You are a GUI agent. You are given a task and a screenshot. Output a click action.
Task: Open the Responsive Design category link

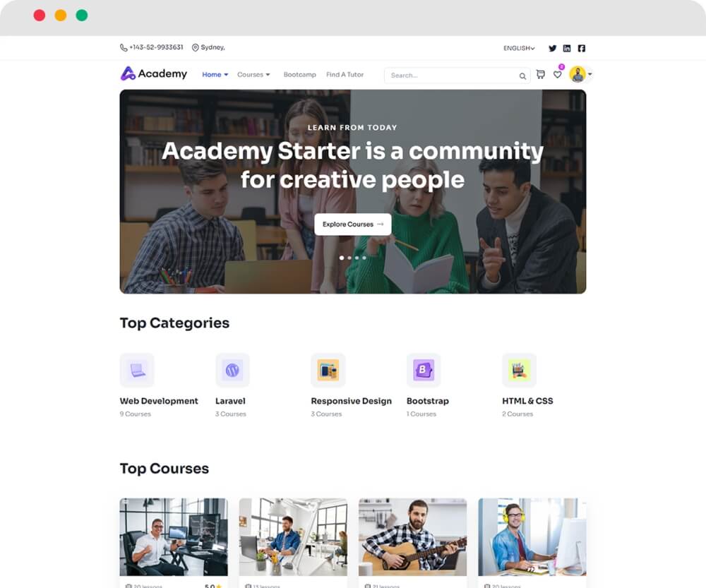(x=351, y=401)
